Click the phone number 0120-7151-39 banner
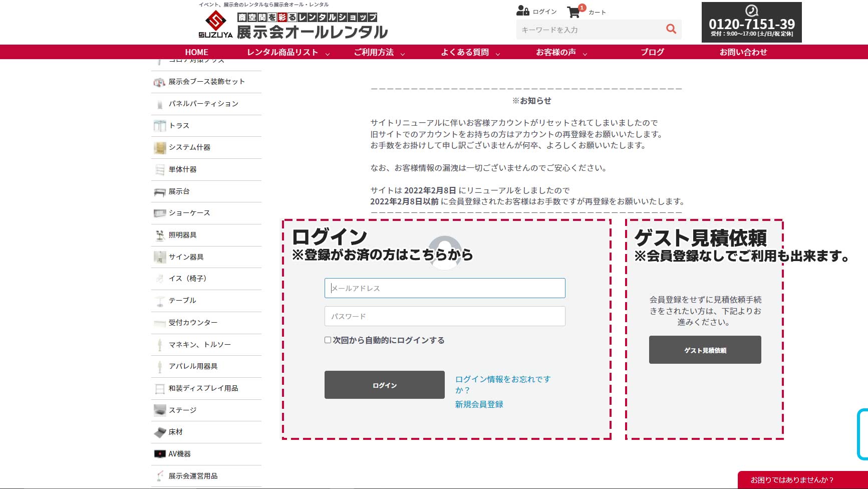 pos(751,23)
